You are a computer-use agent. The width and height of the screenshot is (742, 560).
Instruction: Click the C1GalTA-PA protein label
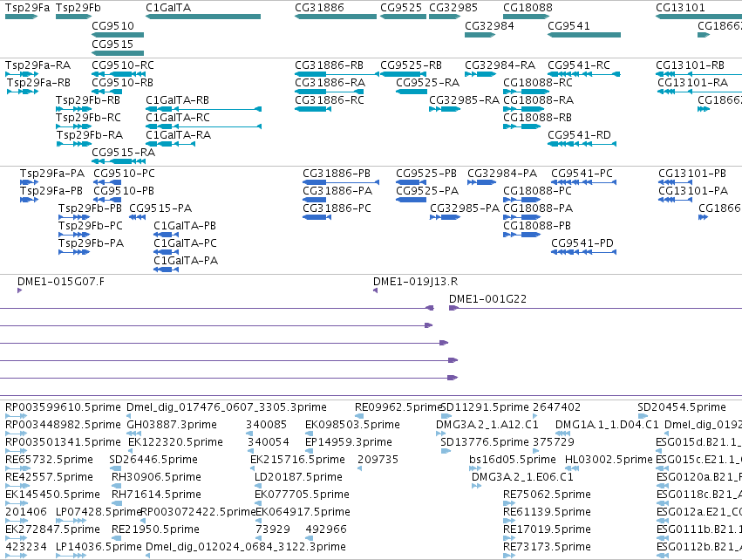[186, 260]
